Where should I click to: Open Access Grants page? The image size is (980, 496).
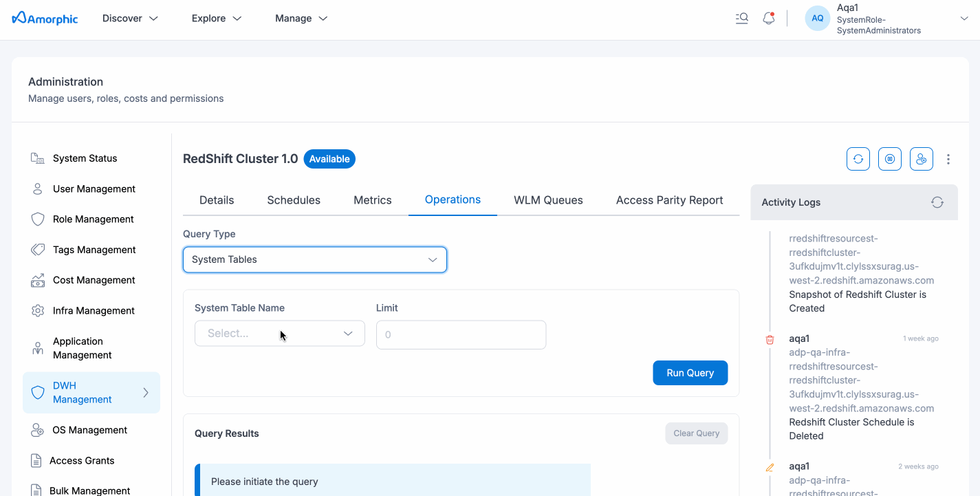tap(82, 460)
